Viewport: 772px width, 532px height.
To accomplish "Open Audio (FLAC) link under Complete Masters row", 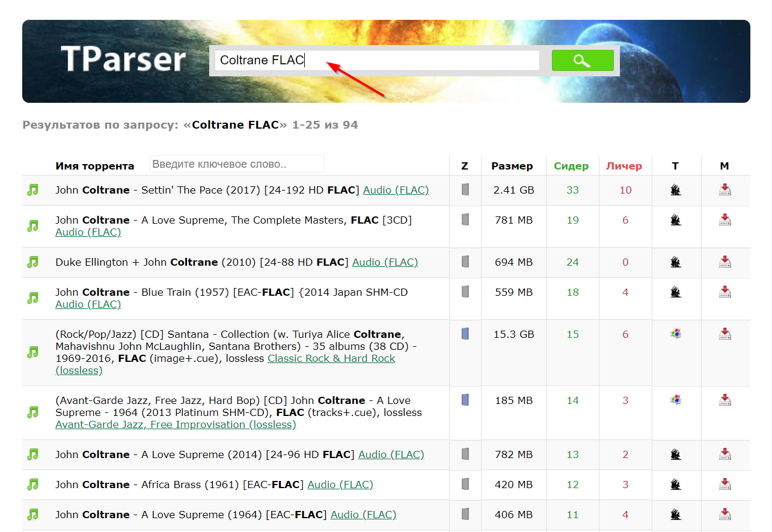I will coord(88,232).
